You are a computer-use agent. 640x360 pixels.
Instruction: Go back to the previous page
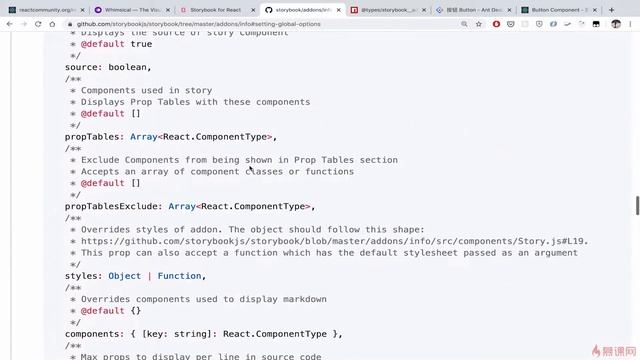tap(9, 24)
